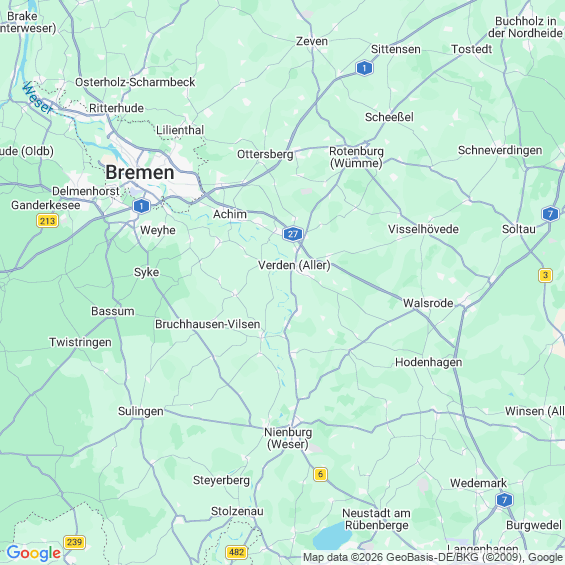Click the Sulingen town label
Image resolution: width=565 pixels, height=565 pixels.
[x=141, y=411]
